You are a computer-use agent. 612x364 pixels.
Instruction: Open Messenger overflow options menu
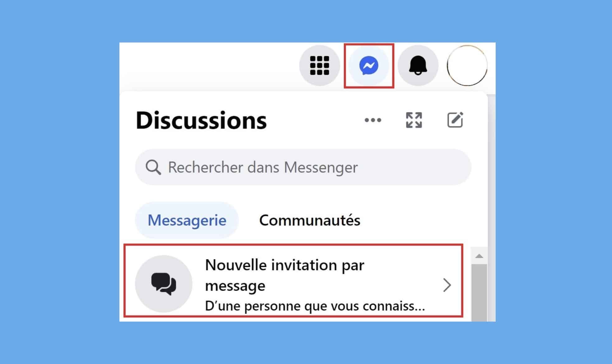pos(372,120)
